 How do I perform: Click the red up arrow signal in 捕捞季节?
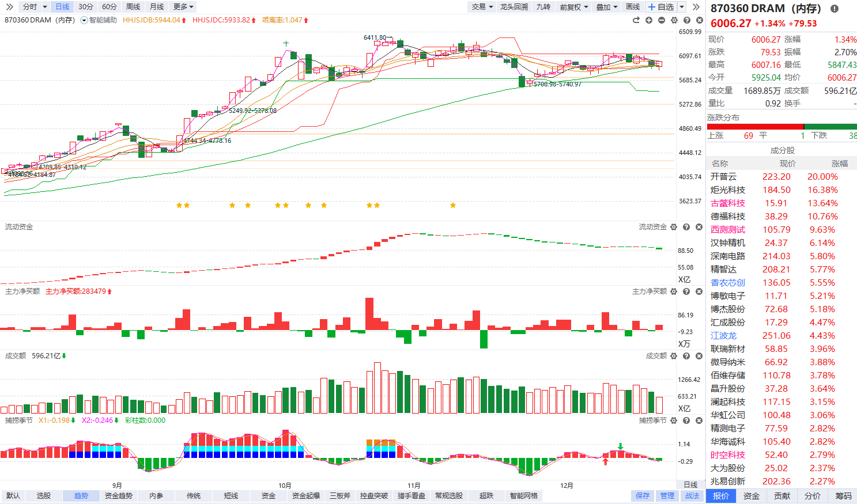click(x=605, y=461)
